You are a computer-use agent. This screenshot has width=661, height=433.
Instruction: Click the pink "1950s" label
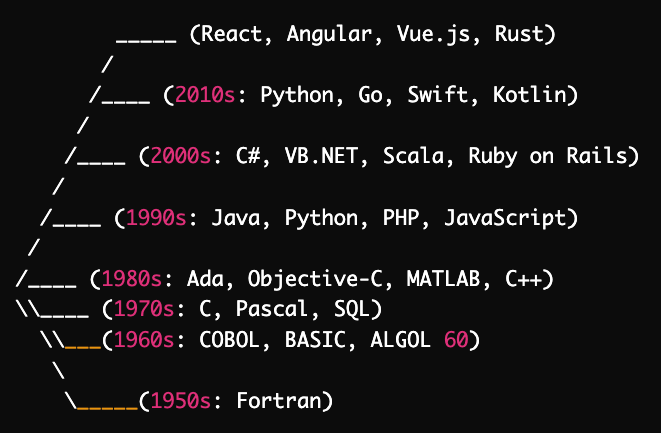[180, 401]
